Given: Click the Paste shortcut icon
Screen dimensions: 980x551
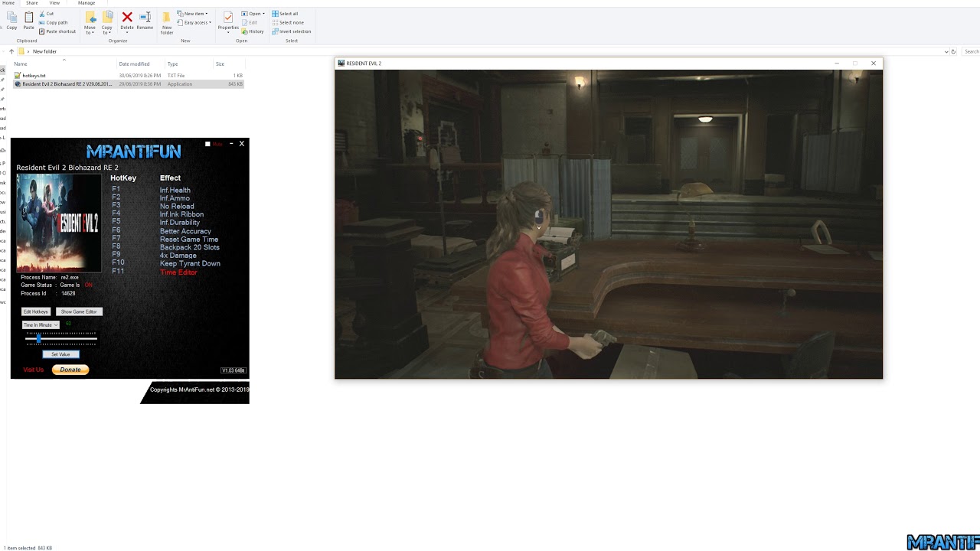Looking at the screenshot, I should point(41,31).
